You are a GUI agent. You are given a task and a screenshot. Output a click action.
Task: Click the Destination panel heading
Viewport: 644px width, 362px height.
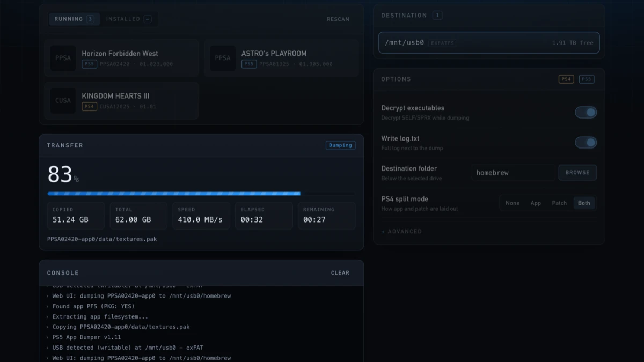coord(404,16)
